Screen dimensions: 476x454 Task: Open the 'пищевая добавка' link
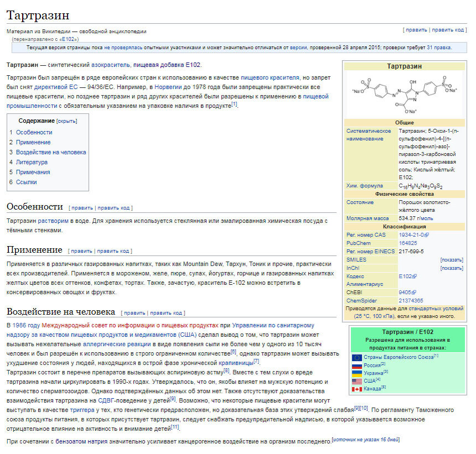coord(159,65)
